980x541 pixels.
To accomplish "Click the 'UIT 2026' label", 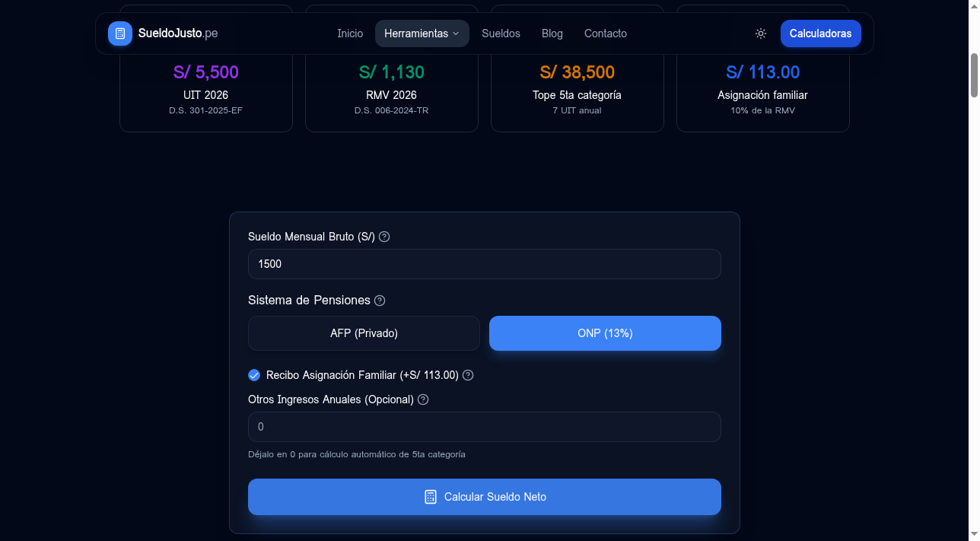I will (206, 95).
